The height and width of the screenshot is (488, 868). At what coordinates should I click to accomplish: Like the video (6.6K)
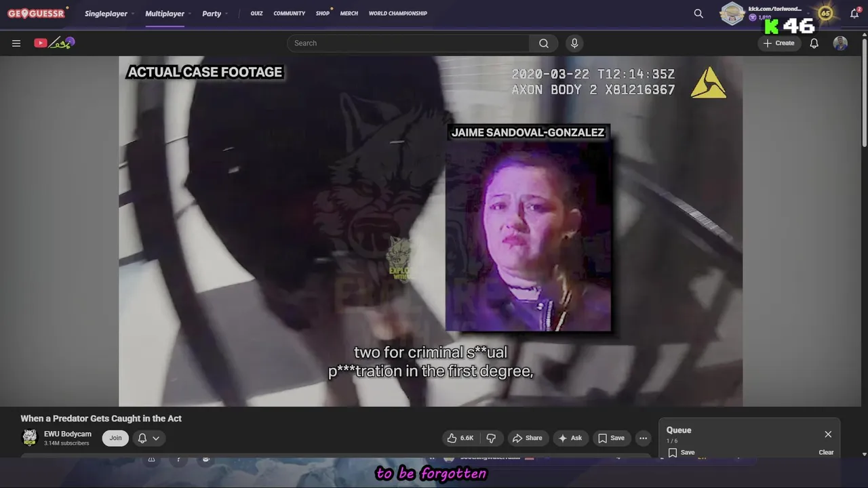tap(460, 438)
